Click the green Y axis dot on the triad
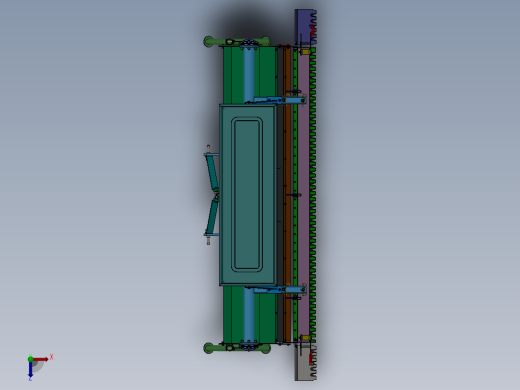The width and height of the screenshot is (520, 390). pyautogui.click(x=30, y=359)
